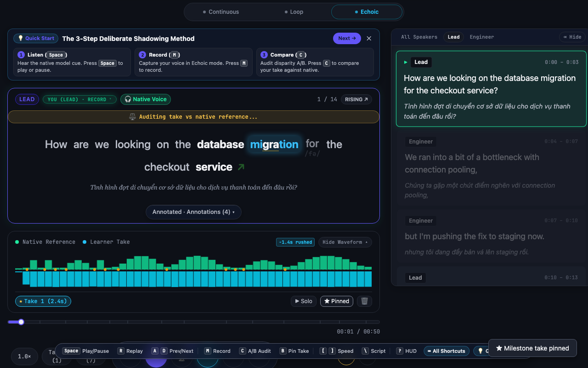Click the highlighted word 'migration'
Viewport: 588px width, 368px height.
click(274, 144)
